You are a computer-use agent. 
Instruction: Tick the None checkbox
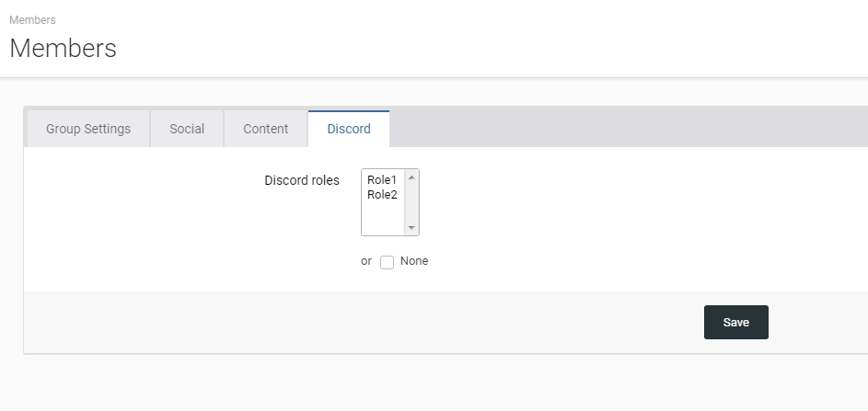pos(388,262)
